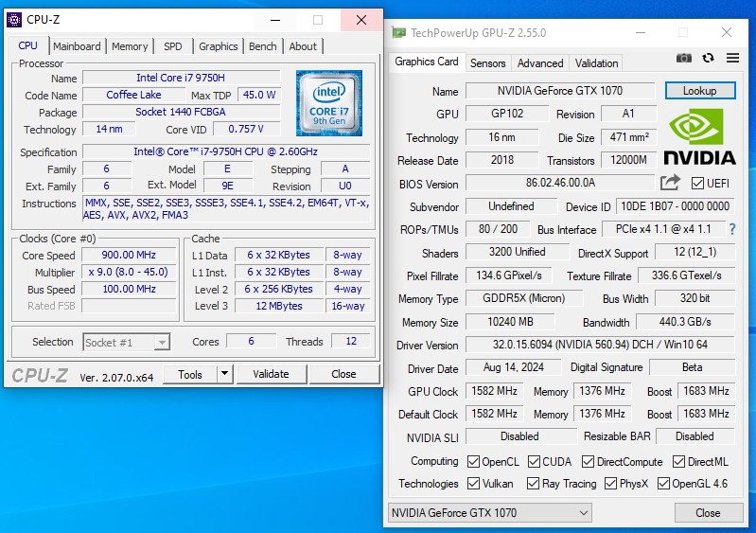Image resolution: width=756 pixels, height=533 pixels.
Task: Switch to the CPU tab in CPU-Z
Action: click(x=27, y=45)
